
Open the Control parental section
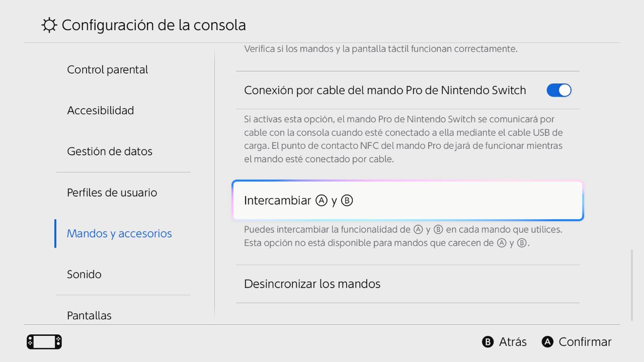coord(107,69)
